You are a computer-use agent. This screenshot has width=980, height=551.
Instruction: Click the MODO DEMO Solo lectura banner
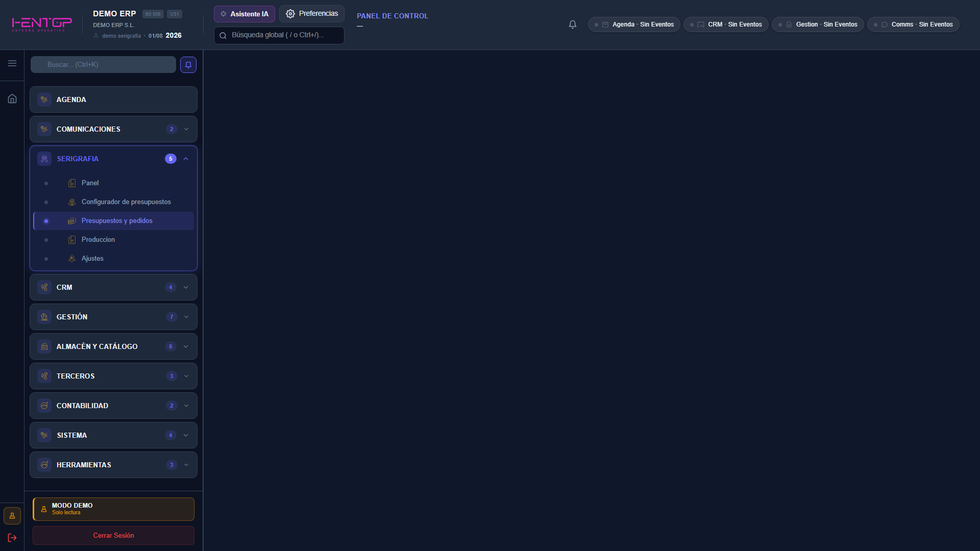click(113, 509)
